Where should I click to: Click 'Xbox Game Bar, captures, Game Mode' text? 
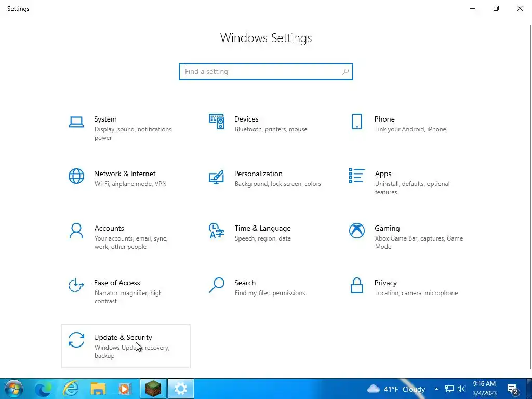point(419,243)
